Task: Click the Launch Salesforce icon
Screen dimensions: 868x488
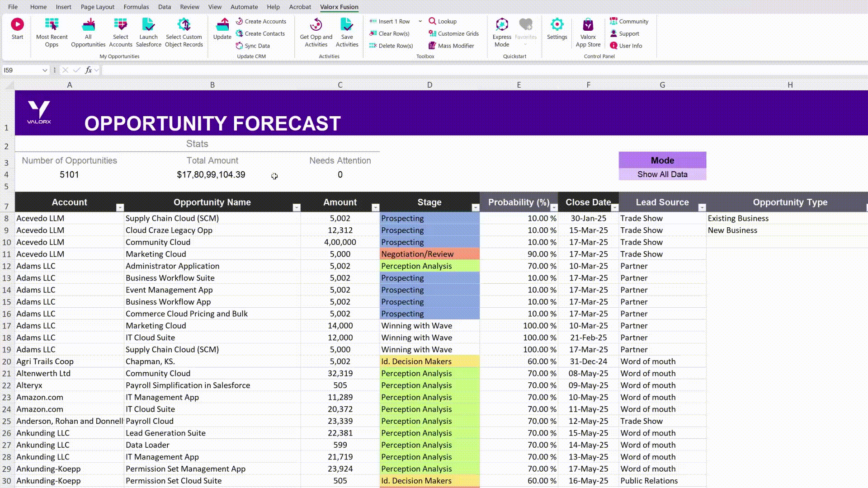Action: pos(148,25)
